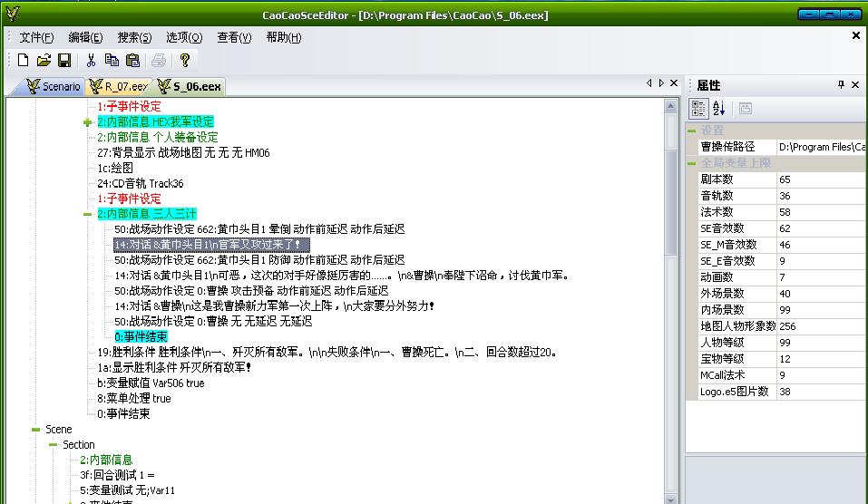Click the Print toolbar icon

click(x=159, y=60)
